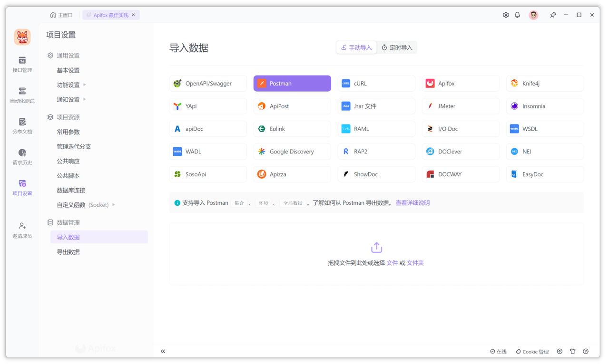Click the Apifox fox logo avatar
The height and width of the screenshot is (364, 609).
(22, 37)
